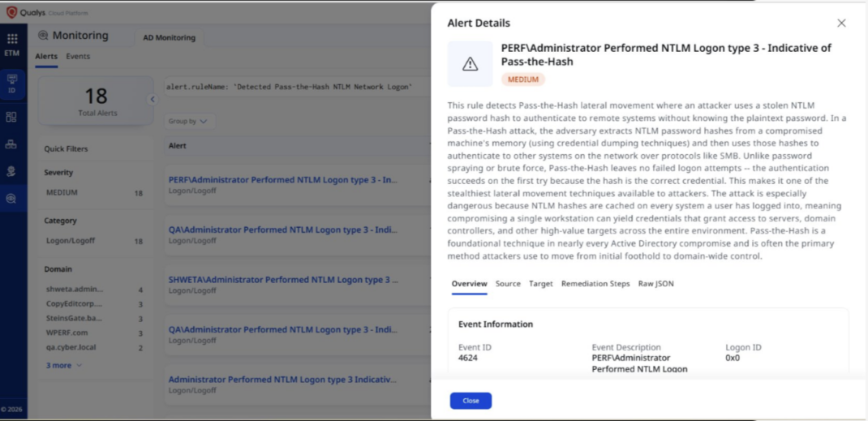Open the 'Administrator Performed NTLM Logon type 3 Indicativ...' alert
The width and height of the screenshot is (868, 421).
click(283, 380)
